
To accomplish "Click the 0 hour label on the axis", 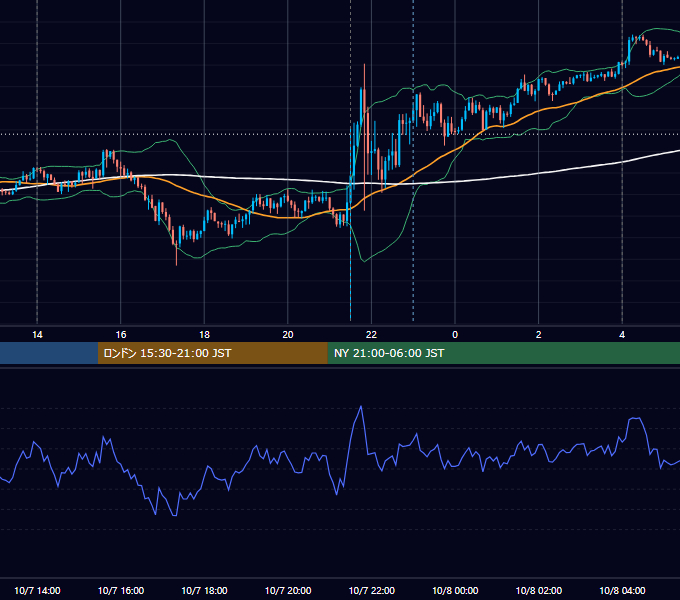I will click(455, 335).
